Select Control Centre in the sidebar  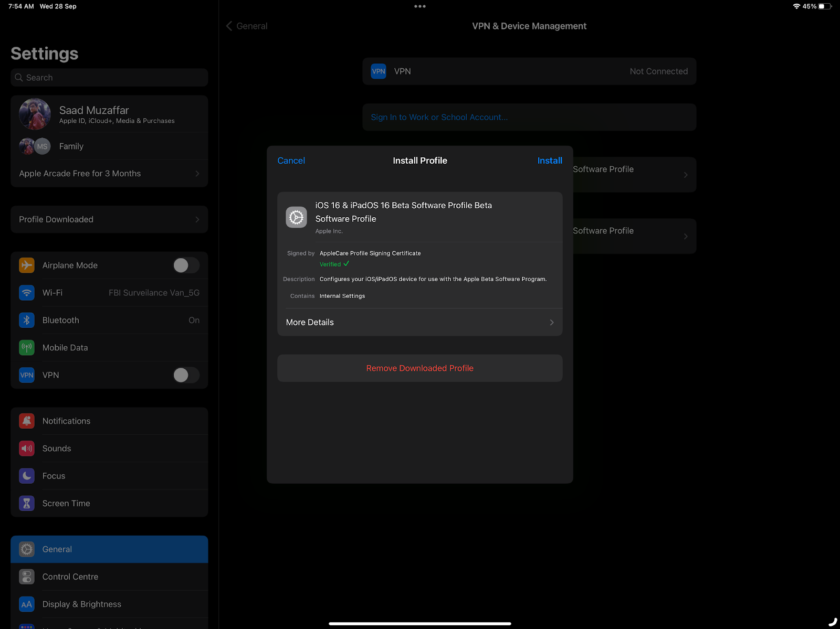tap(109, 577)
